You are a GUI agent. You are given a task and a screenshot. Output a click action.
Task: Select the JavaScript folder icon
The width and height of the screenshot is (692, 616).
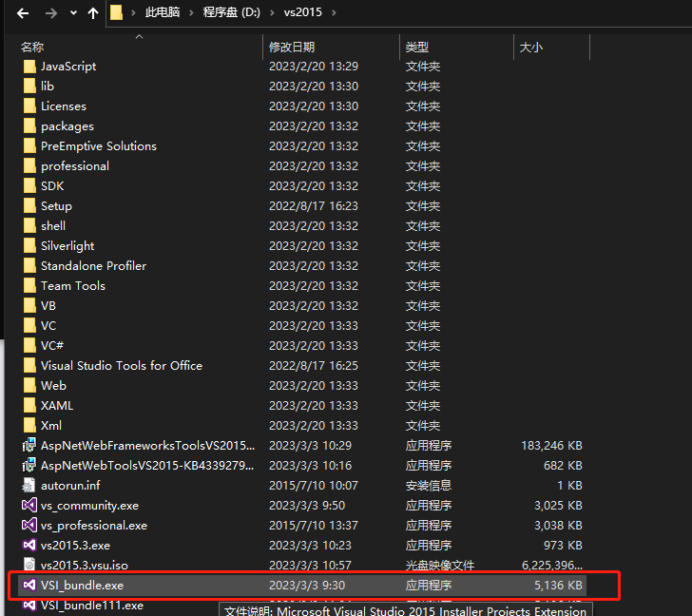[29, 67]
